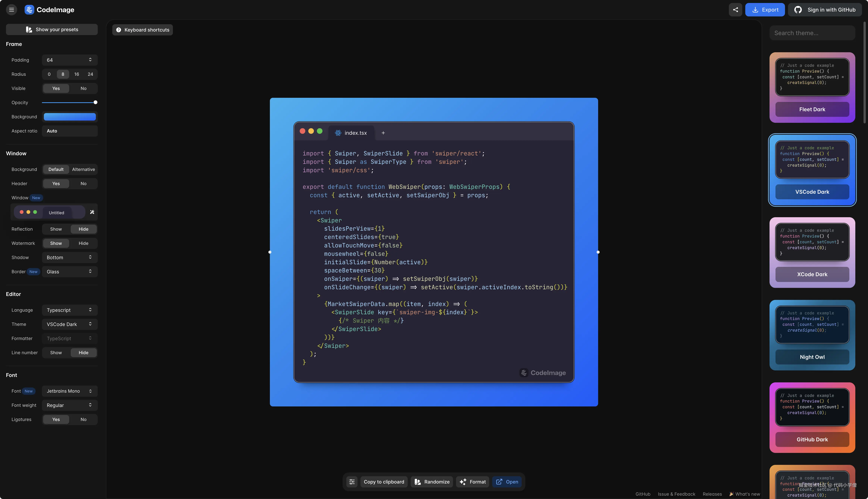Click the Keyboard shortcuts help icon

click(x=118, y=30)
